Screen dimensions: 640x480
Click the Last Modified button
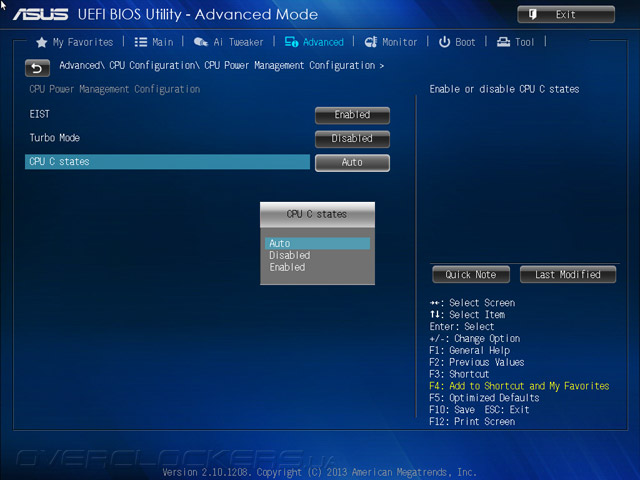pos(568,275)
